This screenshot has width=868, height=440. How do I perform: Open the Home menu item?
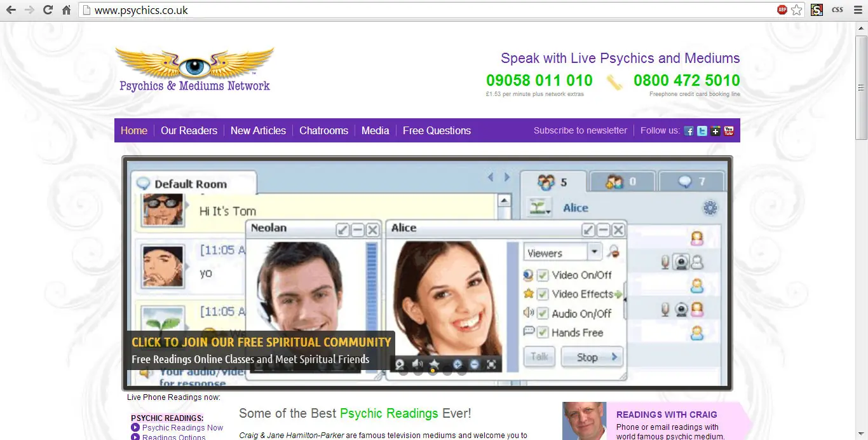[134, 130]
